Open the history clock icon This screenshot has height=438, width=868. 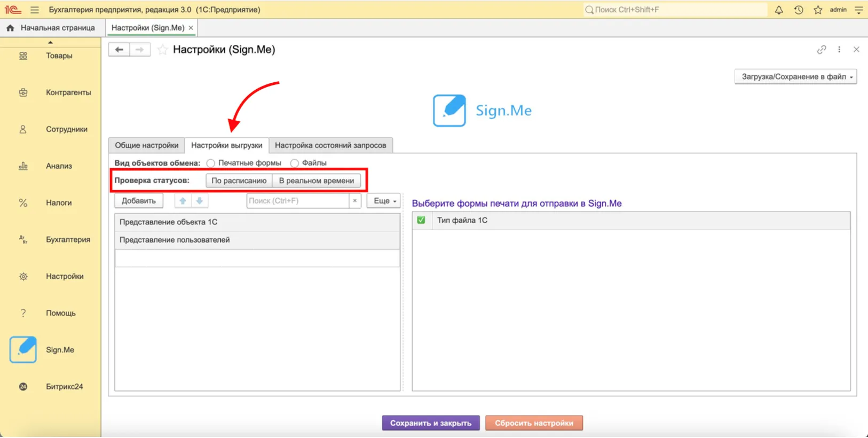(799, 10)
